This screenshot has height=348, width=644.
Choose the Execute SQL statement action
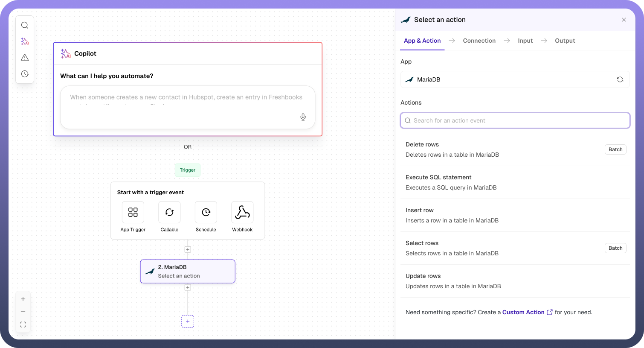515,182
